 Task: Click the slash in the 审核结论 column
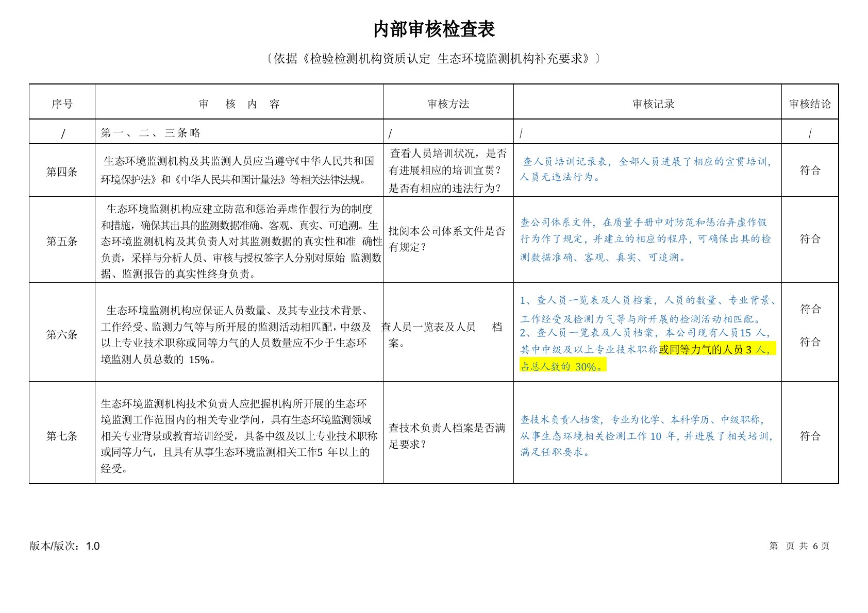(810, 133)
